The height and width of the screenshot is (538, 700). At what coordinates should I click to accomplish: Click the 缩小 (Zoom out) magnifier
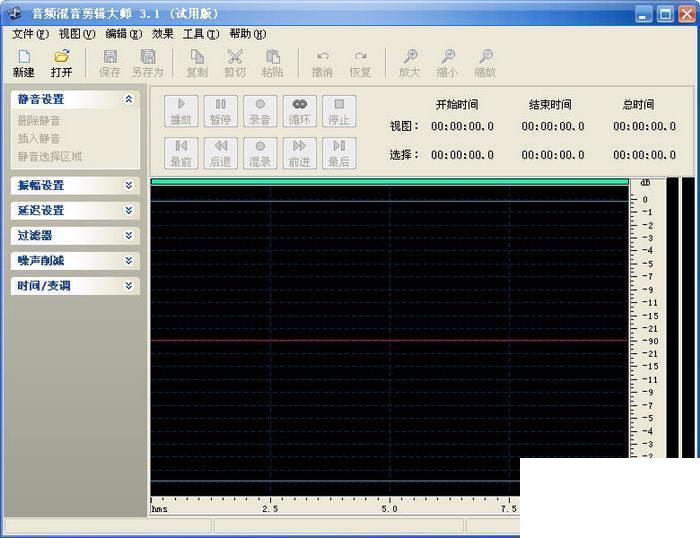tap(447, 63)
